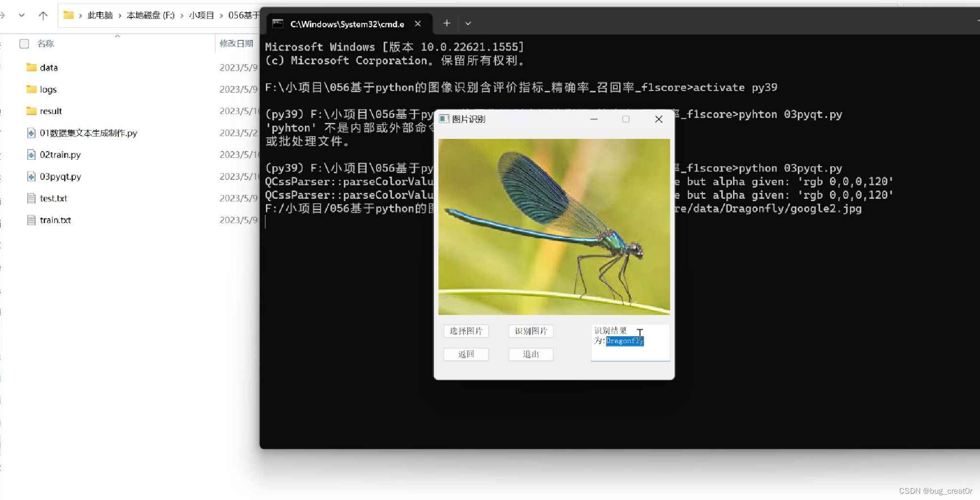980x500 pixels.
Task: Toggle the select-all checkbox above the file list
Action: click(24, 43)
